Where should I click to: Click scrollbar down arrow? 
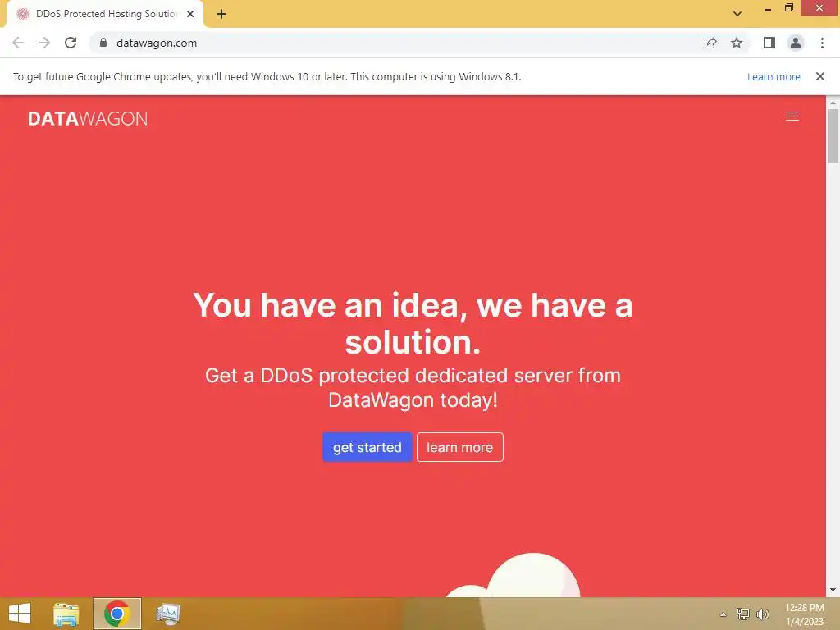(x=833, y=591)
